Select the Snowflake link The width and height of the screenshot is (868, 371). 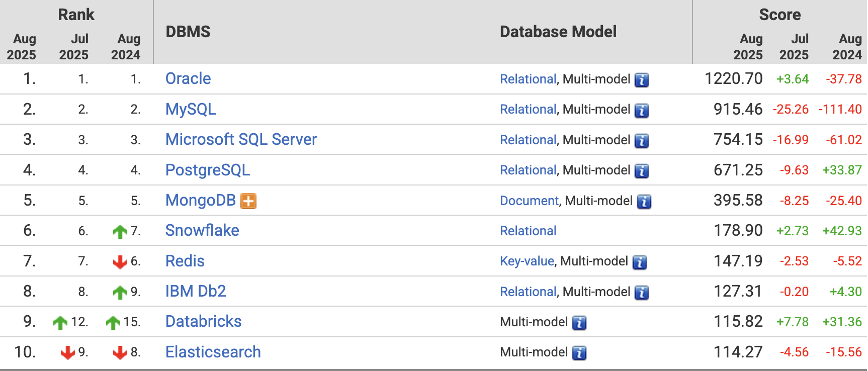202,230
